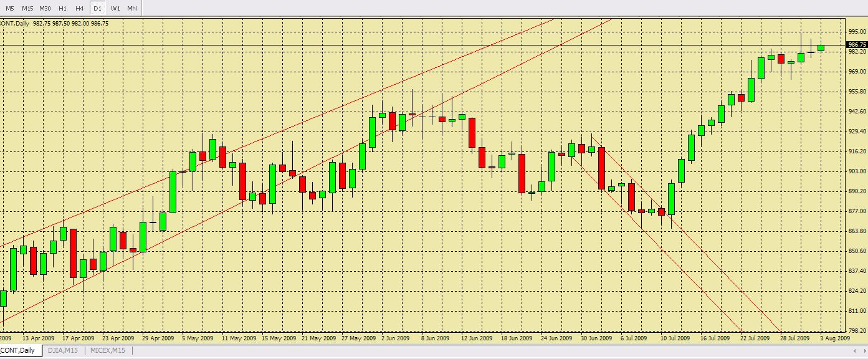Click the 27 May 2009 date label
Viewport: 868px width, 359px height.
click(x=358, y=338)
